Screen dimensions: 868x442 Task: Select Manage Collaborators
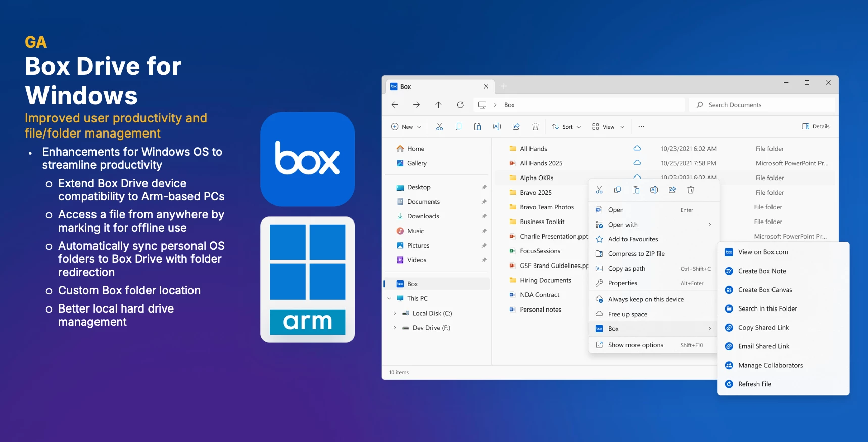pyautogui.click(x=783, y=365)
